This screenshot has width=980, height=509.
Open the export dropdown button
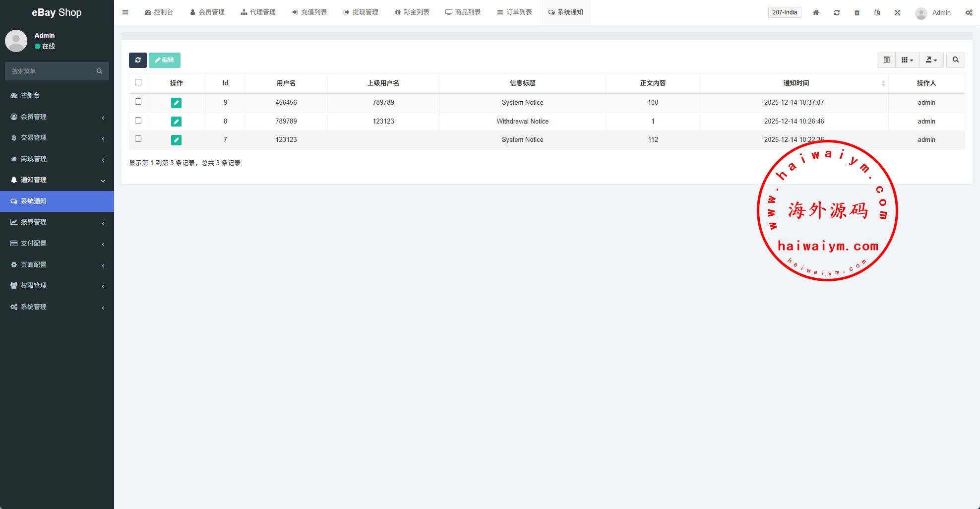tap(931, 60)
